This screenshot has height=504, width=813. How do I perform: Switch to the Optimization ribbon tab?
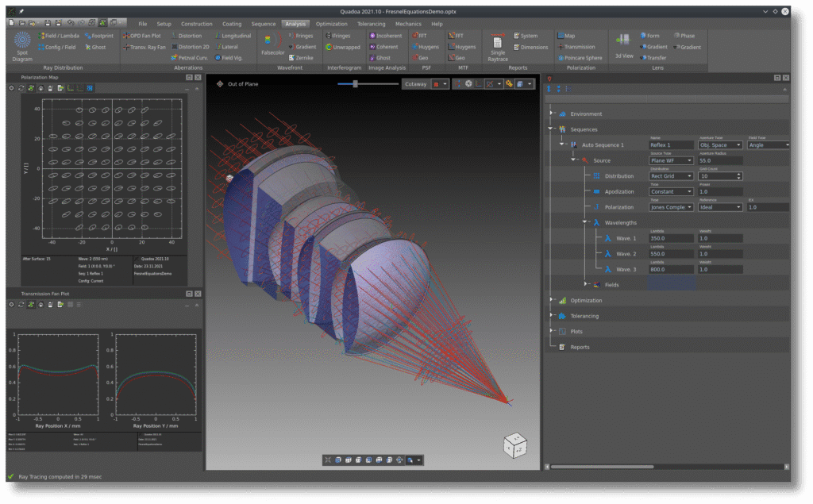[331, 24]
